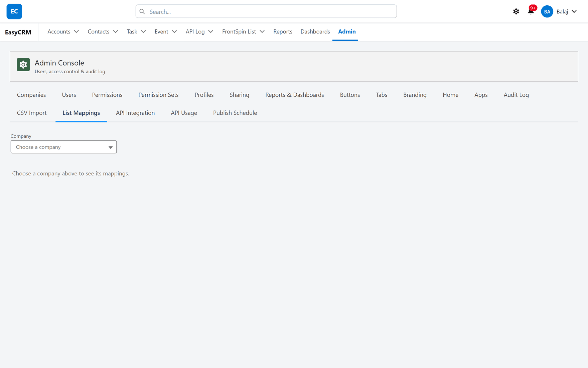
Task: Open the notifications bell icon
Action: (531, 12)
